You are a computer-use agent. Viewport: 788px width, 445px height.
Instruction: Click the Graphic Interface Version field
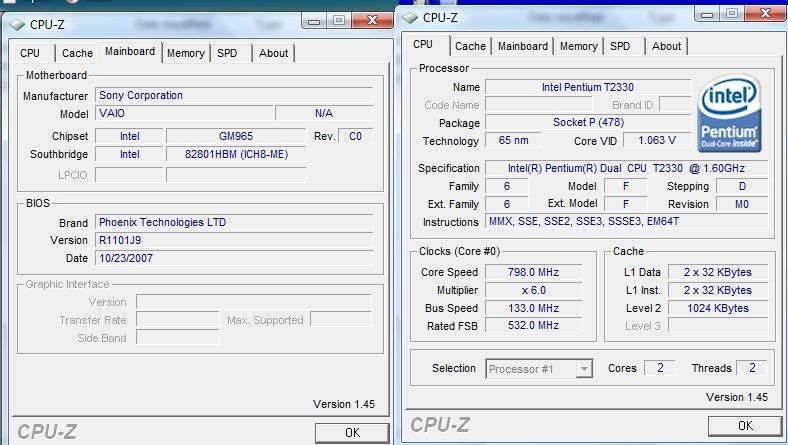tap(254, 302)
